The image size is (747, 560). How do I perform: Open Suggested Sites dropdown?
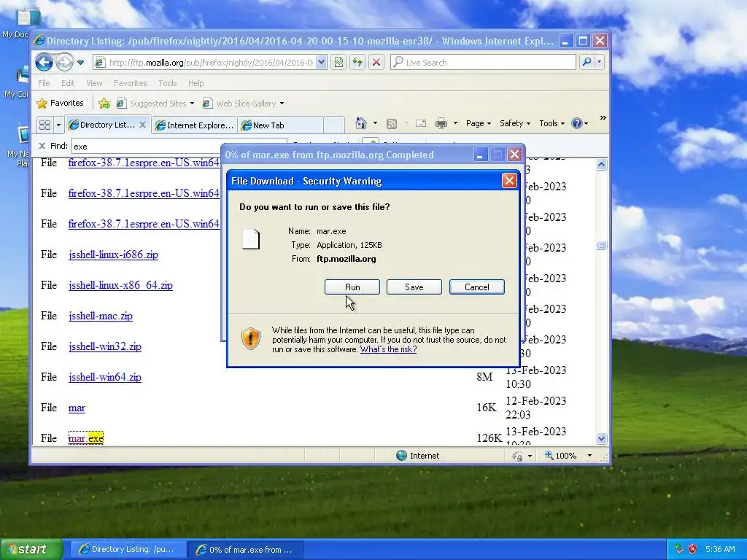[155, 104]
